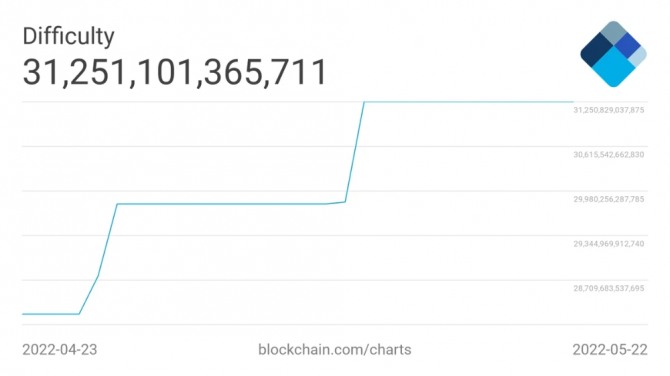Click the 30,615,542,662,830 axis label
Image resolution: width=670 pixels, height=376 pixels.
pyautogui.click(x=608, y=155)
